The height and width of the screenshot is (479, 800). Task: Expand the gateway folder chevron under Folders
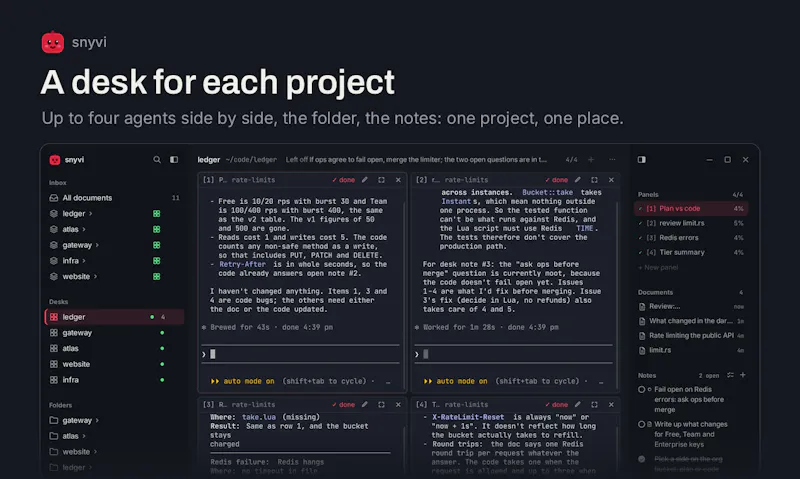(x=97, y=421)
